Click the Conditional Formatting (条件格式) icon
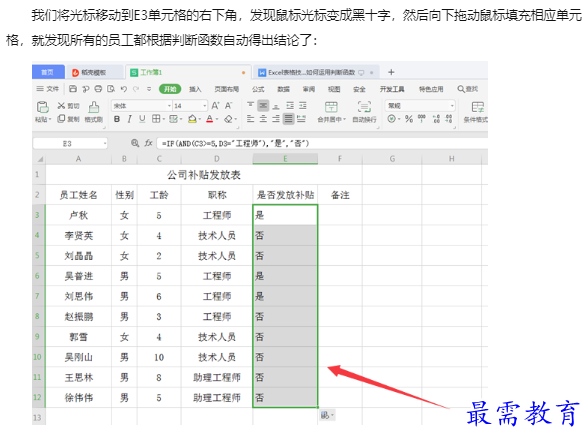Screen dimensions: 588x445 (478, 107)
